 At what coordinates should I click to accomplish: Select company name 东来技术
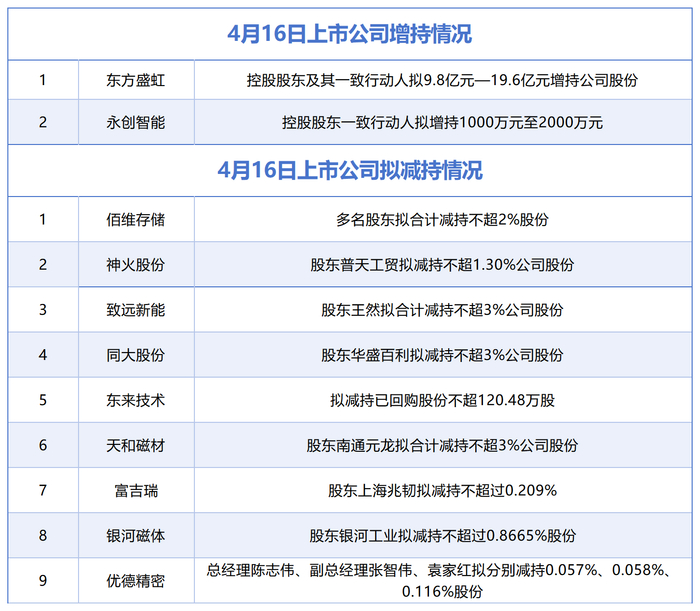click(136, 400)
